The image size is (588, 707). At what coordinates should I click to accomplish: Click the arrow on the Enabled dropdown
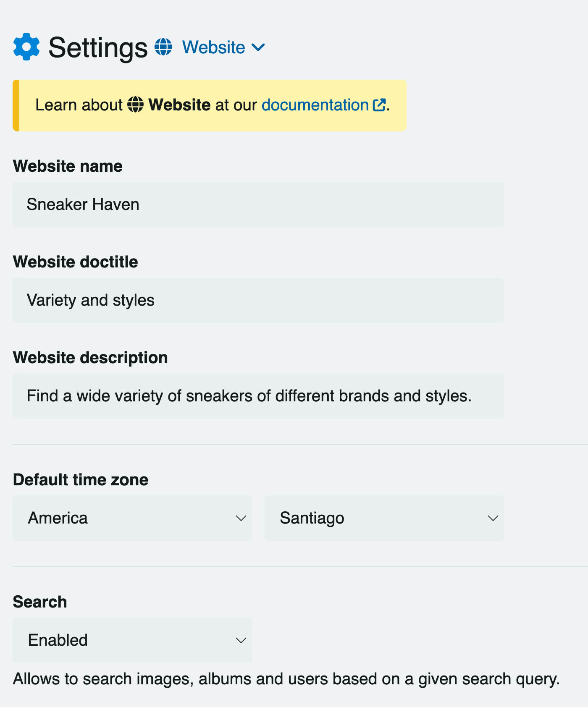tap(241, 641)
